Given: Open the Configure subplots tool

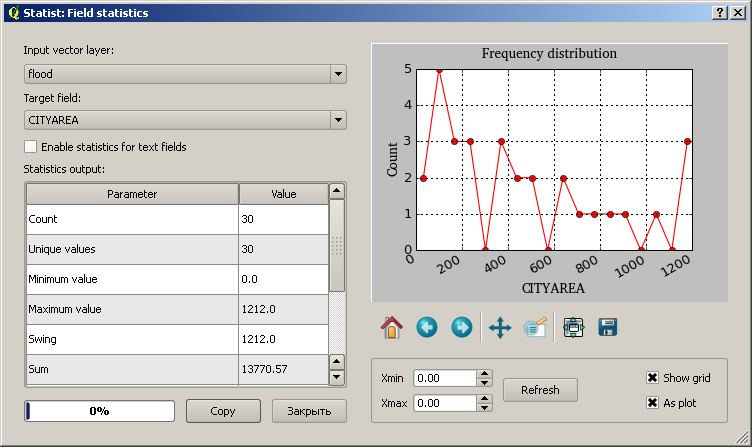Looking at the screenshot, I should click(x=573, y=328).
